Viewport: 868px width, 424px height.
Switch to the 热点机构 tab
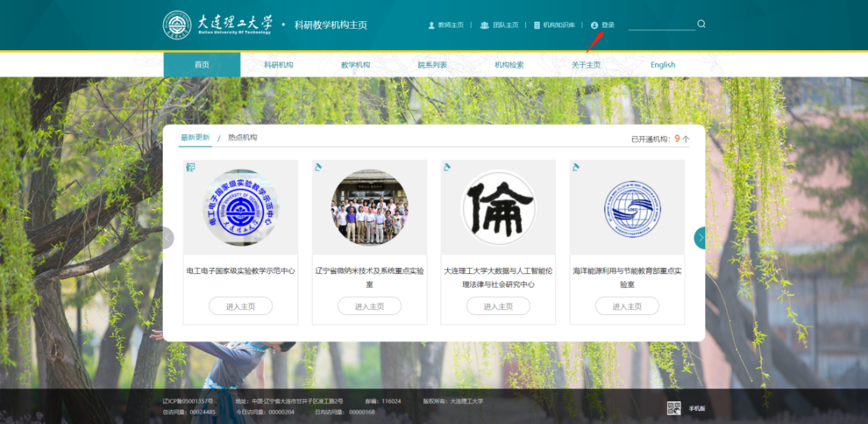click(x=242, y=137)
